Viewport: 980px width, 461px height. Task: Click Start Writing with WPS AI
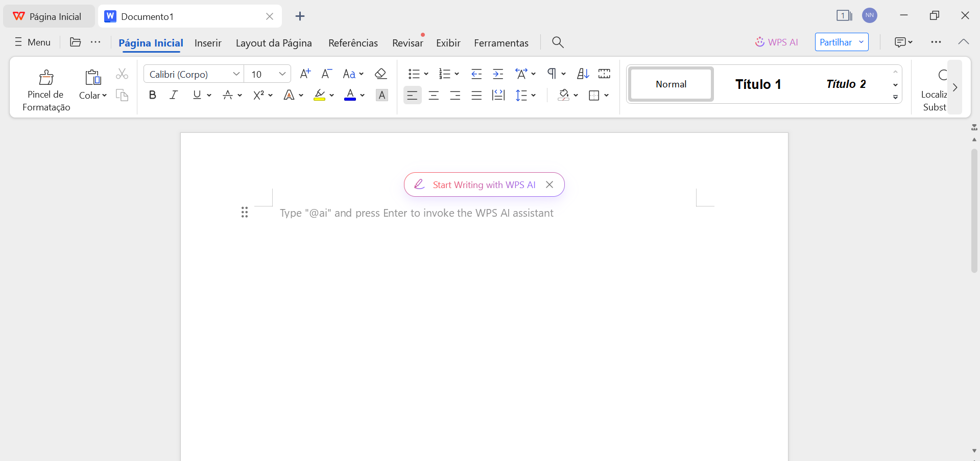click(x=484, y=185)
